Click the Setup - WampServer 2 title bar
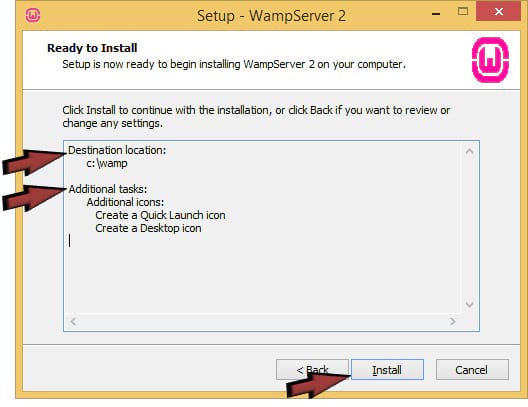 pyautogui.click(x=271, y=15)
